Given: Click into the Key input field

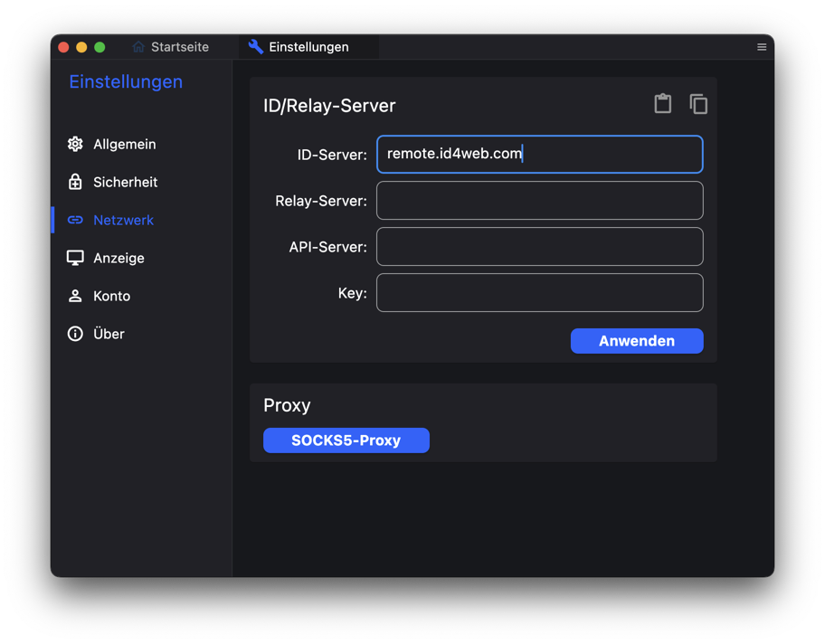Looking at the screenshot, I should [x=540, y=292].
